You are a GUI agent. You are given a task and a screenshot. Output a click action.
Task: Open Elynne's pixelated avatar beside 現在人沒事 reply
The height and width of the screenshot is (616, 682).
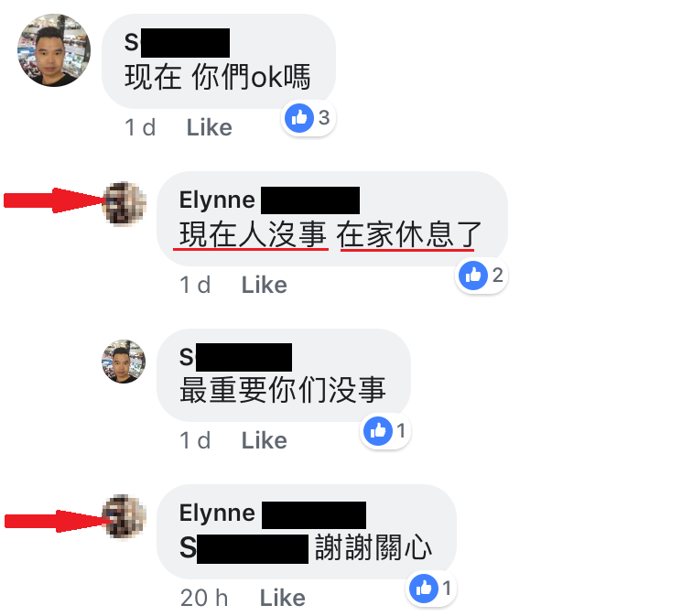(124, 204)
